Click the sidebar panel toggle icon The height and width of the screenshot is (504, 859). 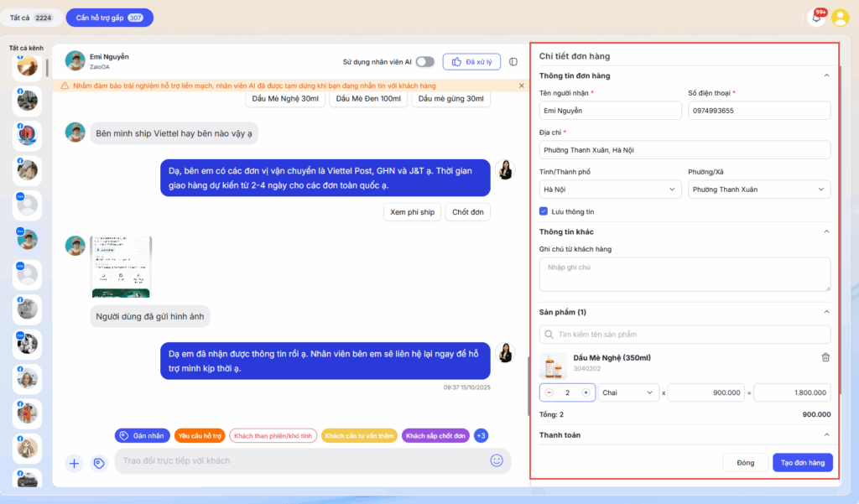coord(513,62)
